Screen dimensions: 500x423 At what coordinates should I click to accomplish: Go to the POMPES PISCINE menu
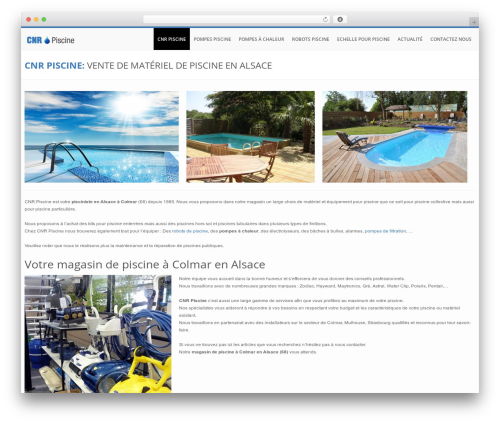[212, 39]
